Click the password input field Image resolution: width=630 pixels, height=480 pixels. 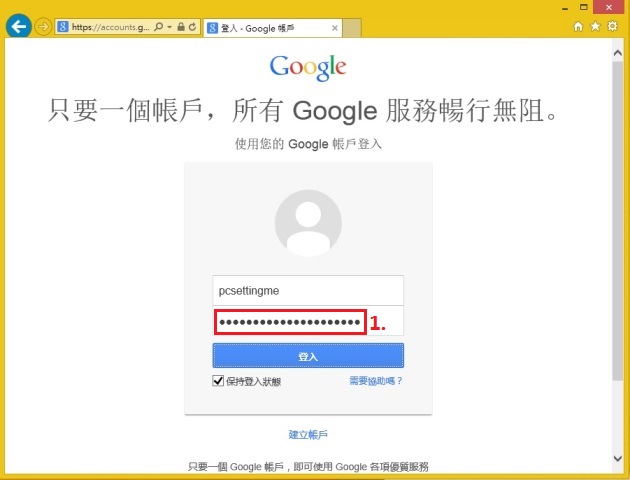308,321
